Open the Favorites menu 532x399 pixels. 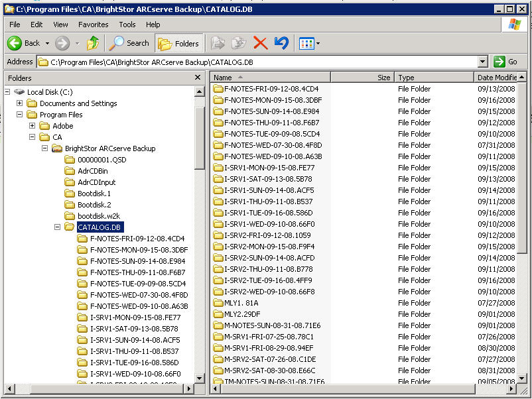point(93,25)
